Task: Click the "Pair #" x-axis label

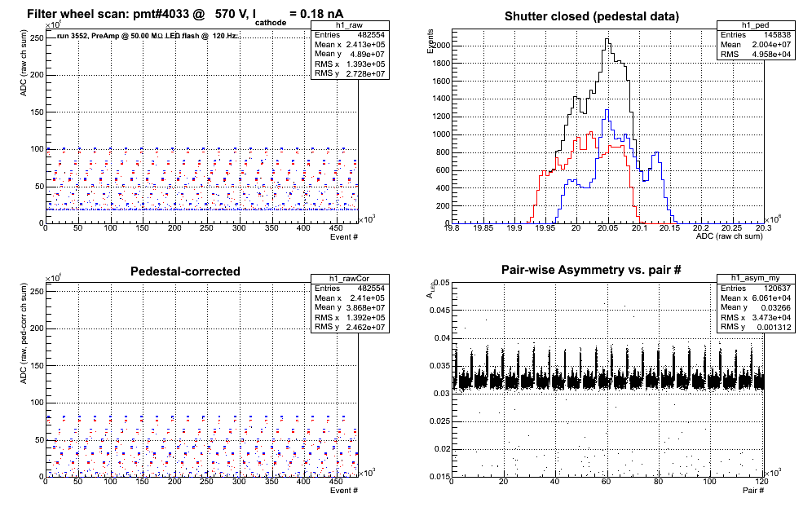Action: [753, 491]
